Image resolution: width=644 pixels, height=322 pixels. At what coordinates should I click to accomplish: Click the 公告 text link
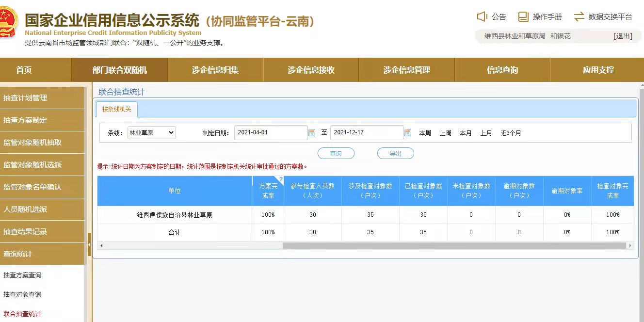tap(499, 17)
